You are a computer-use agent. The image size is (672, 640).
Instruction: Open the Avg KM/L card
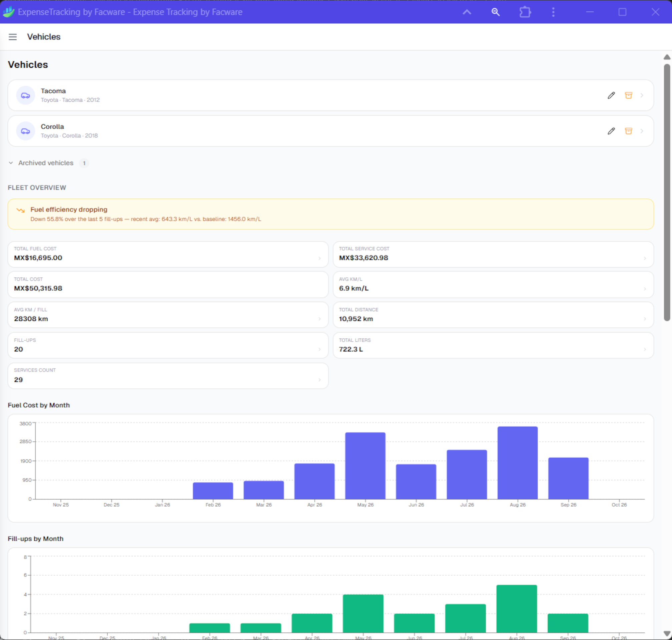pos(493,285)
